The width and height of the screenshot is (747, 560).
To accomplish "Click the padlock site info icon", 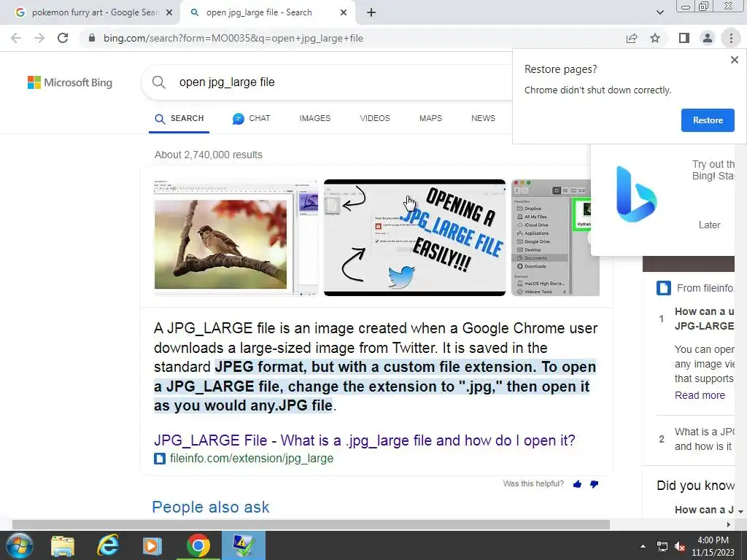I will pyautogui.click(x=92, y=38).
